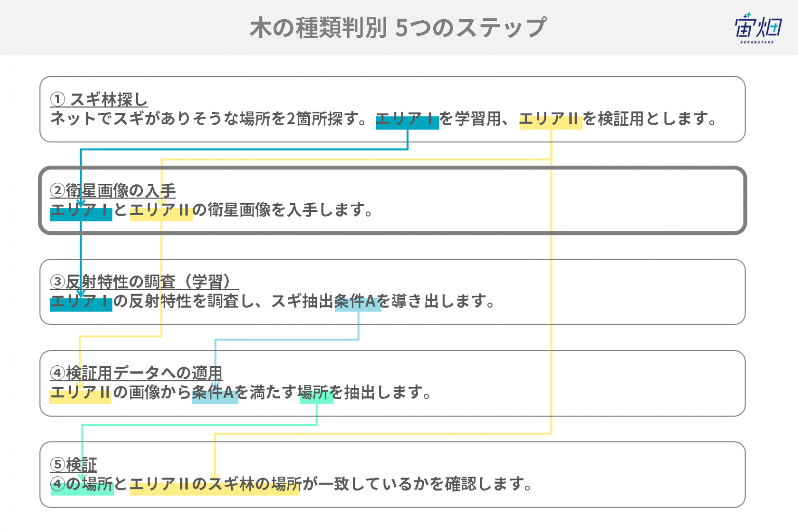Click the light-blue 条件A label in step 4
The image size is (798, 532).
point(215,393)
